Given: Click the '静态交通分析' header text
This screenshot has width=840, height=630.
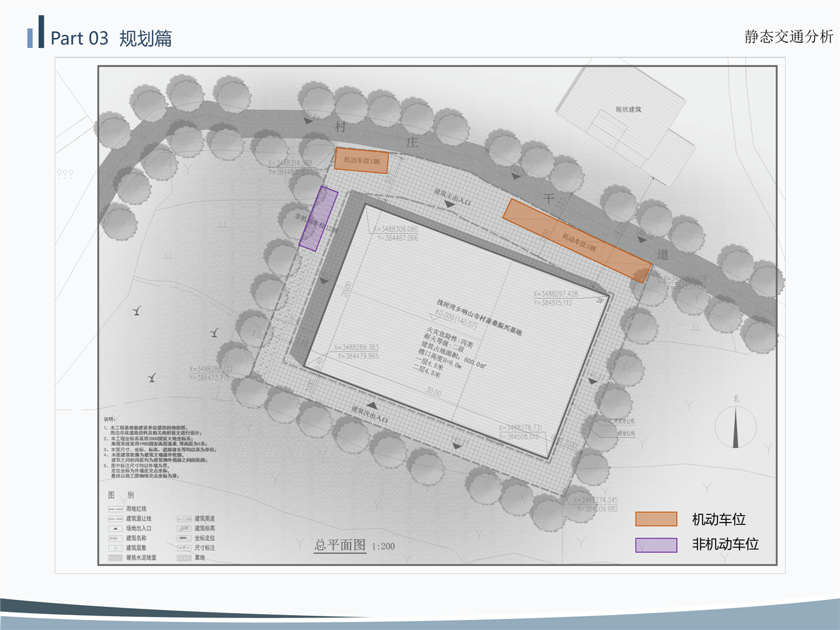Looking at the screenshot, I should click(789, 36).
